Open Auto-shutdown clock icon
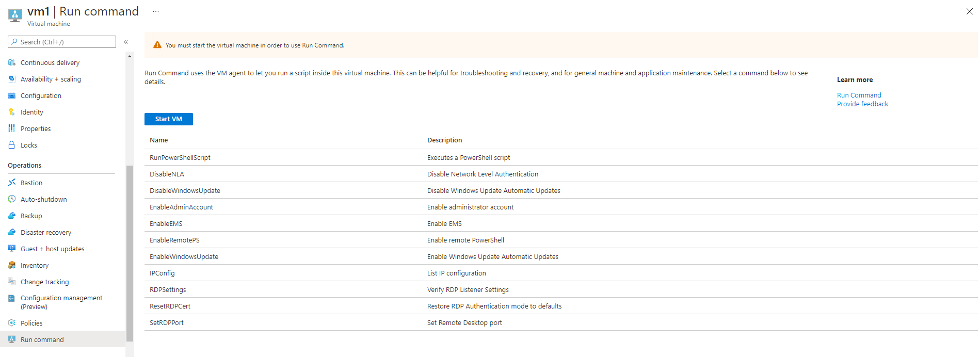This screenshot has height=357, width=980. click(x=12, y=199)
